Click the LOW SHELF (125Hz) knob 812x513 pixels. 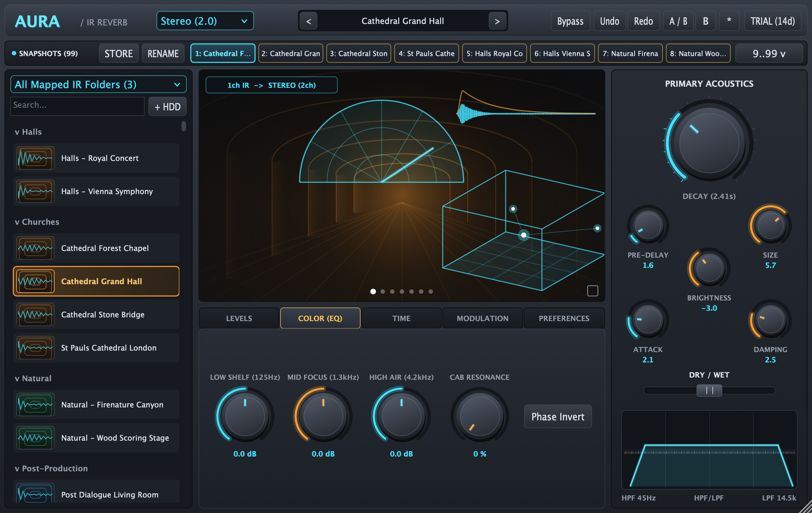(x=245, y=416)
